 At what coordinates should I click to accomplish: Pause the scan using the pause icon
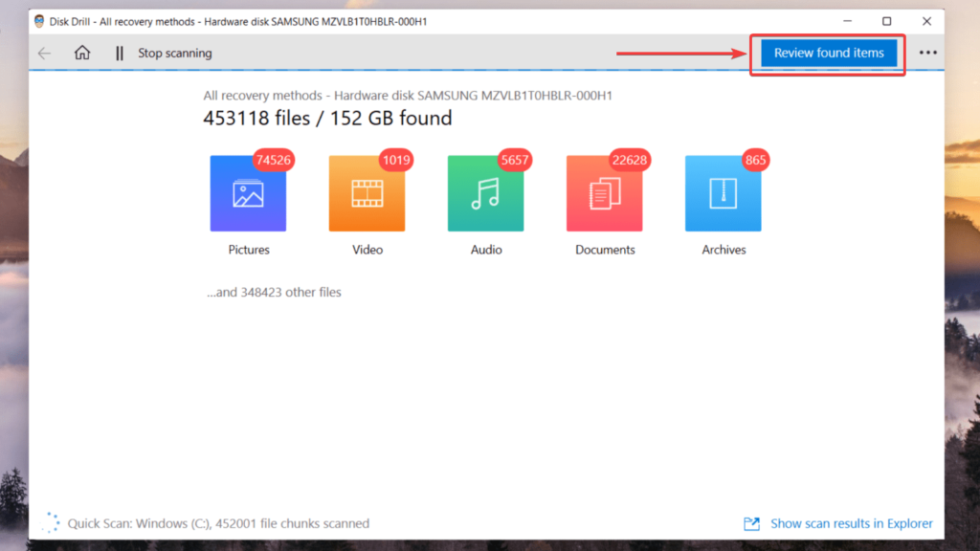[119, 53]
